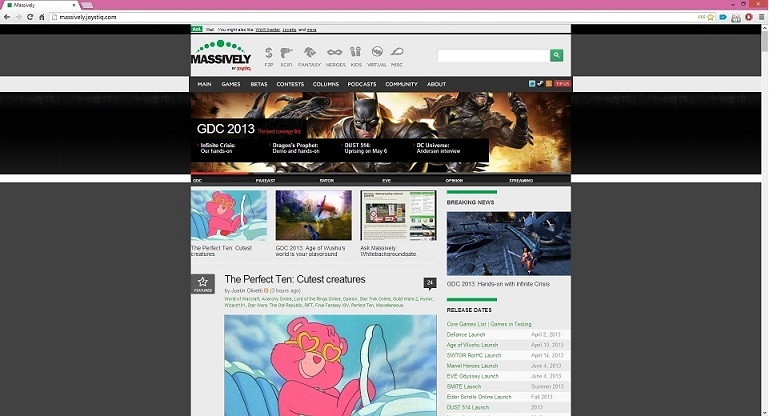The width and height of the screenshot is (769, 416).
Task: Reload the page with the refresh icon
Action: coord(30,17)
